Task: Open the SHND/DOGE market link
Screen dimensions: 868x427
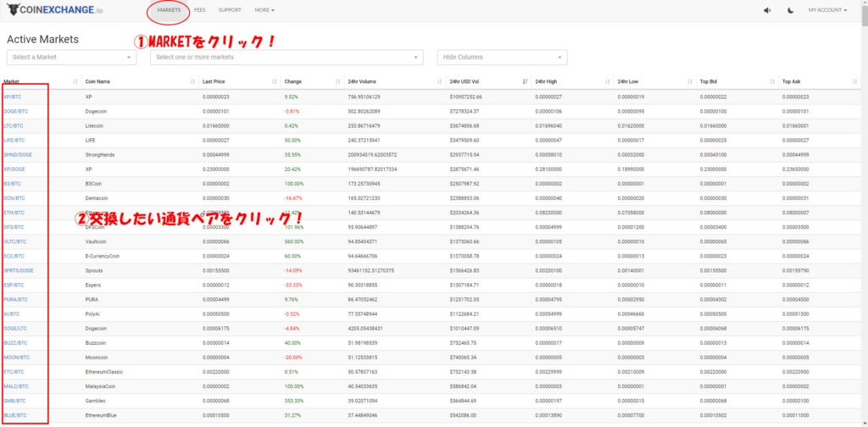Action: click(x=18, y=155)
